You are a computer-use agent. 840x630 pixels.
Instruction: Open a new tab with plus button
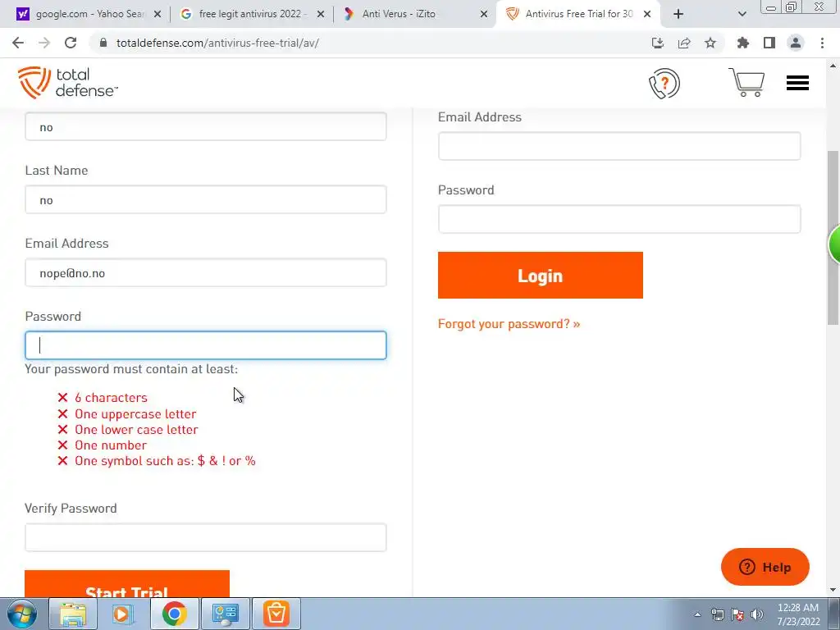click(x=678, y=14)
